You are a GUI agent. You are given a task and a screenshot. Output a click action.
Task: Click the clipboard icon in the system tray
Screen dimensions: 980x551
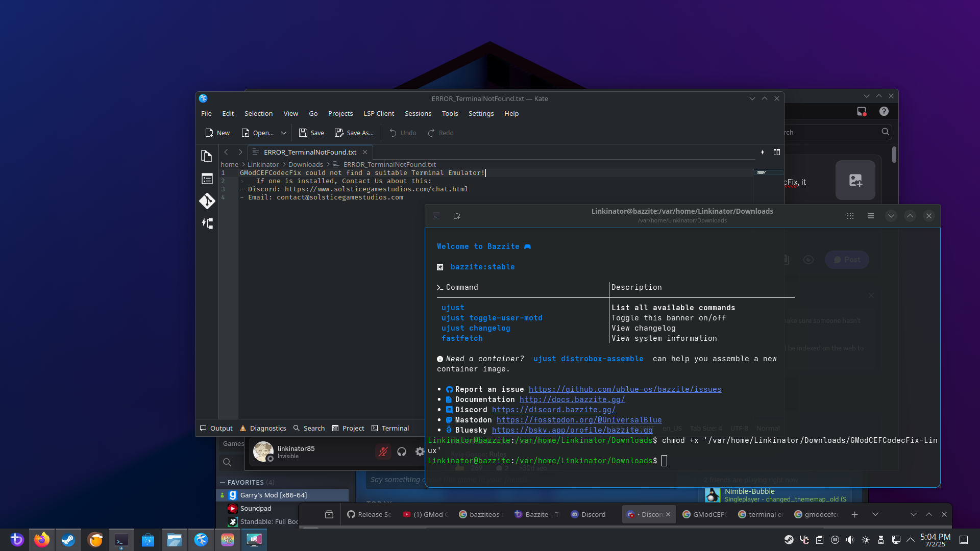click(x=819, y=540)
